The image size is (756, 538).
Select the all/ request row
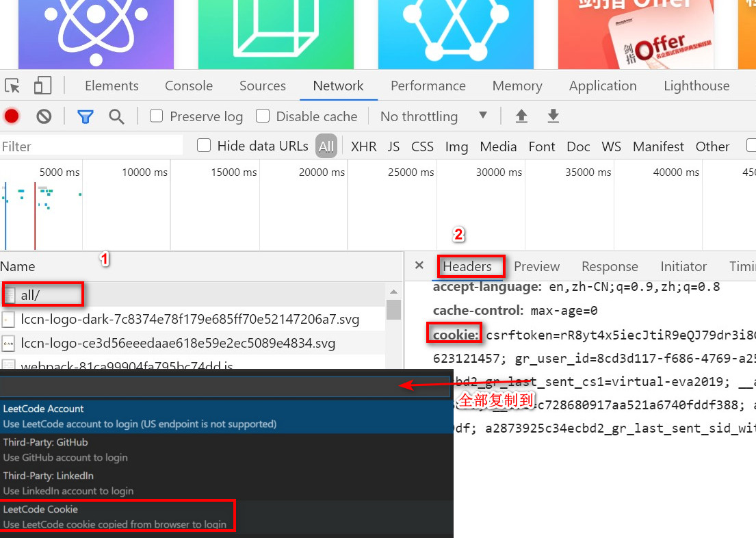pyautogui.click(x=193, y=295)
